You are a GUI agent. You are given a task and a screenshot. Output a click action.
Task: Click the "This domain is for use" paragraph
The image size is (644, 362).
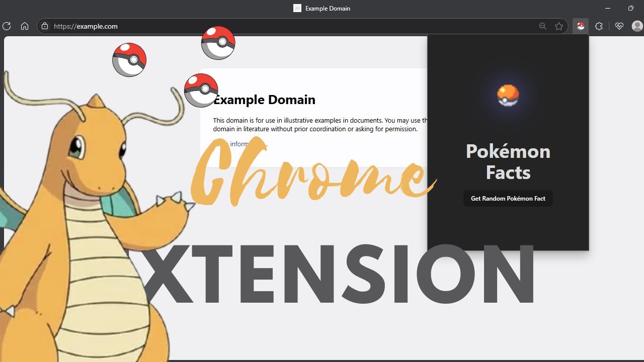(x=320, y=125)
